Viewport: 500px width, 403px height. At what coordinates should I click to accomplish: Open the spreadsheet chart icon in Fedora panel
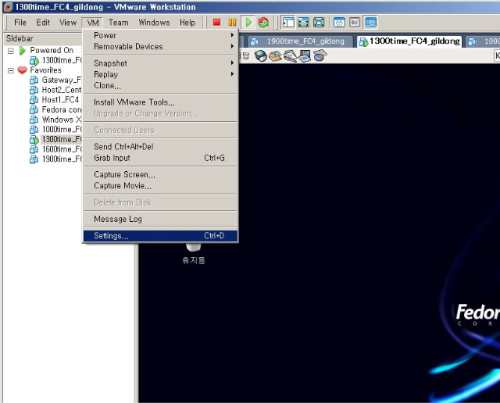coord(320,56)
